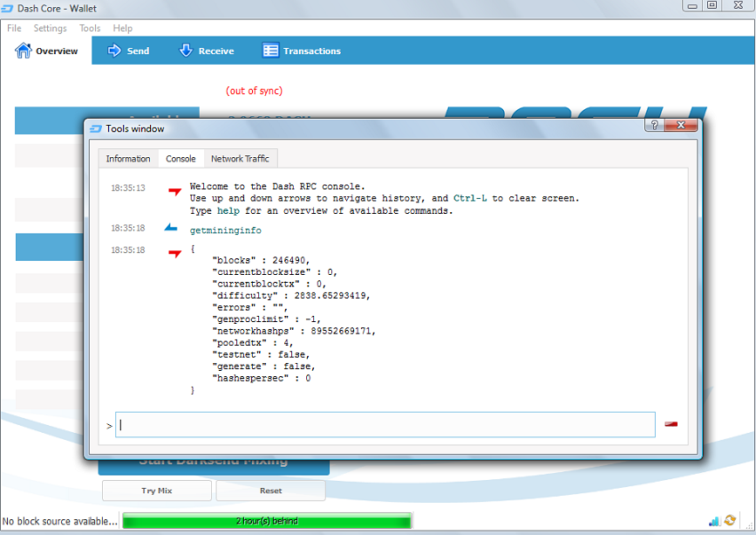Go to the Send page
The width and height of the screenshot is (756, 535).
tap(128, 51)
